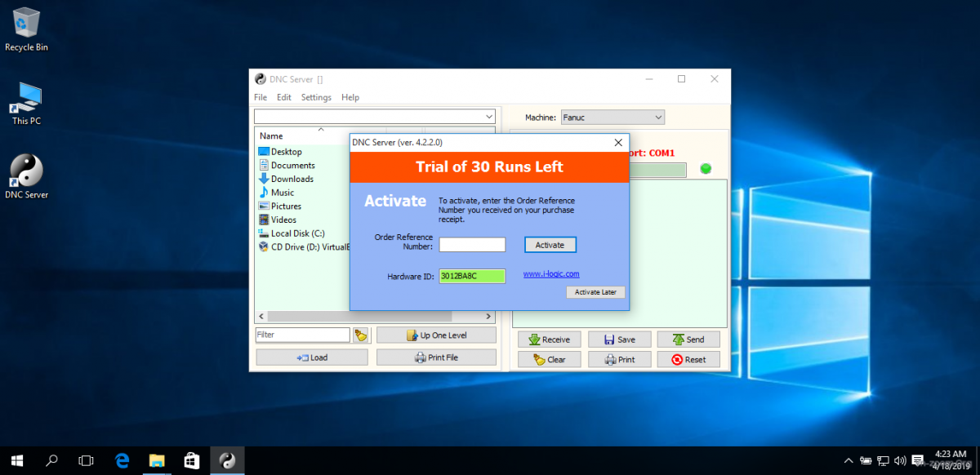Select the Pictures folder
This screenshot has width=980, height=475.
point(286,206)
